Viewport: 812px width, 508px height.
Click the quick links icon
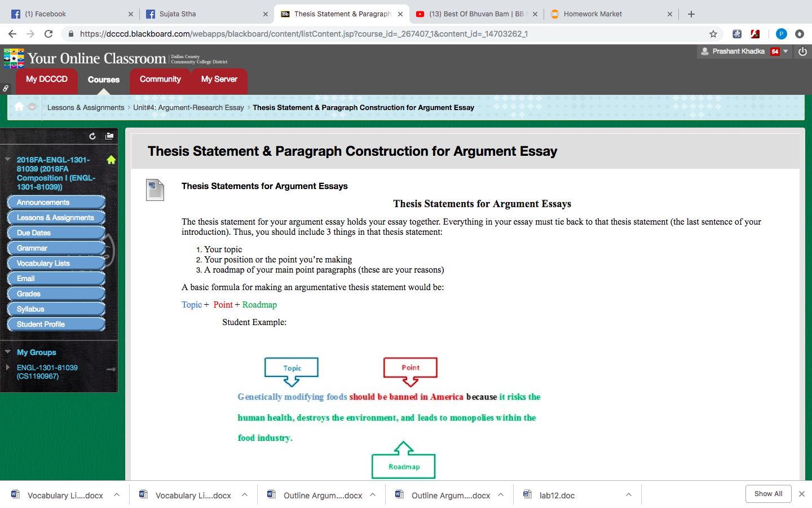point(5,88)
